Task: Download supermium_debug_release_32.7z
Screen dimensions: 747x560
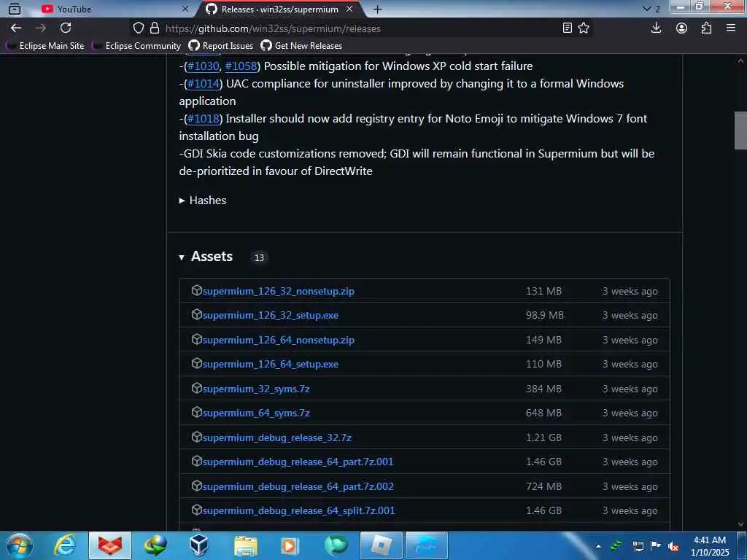Action: pyautogui.click(x=276, y=437)
